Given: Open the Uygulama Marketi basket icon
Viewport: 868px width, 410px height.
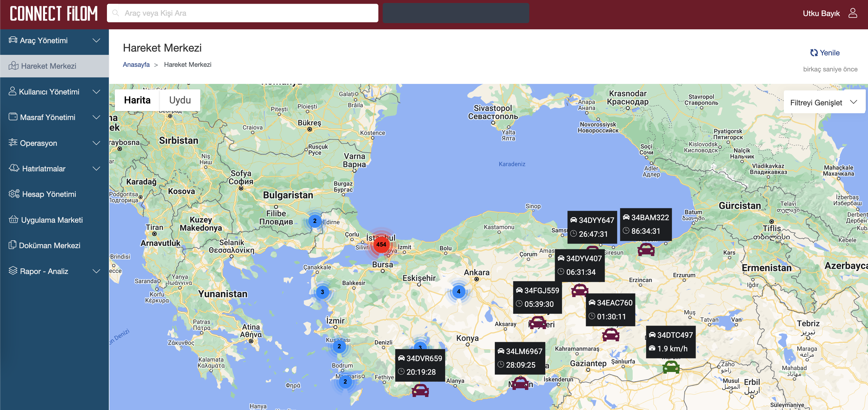Looking at the screenshot, I should [x=14, y=219].
